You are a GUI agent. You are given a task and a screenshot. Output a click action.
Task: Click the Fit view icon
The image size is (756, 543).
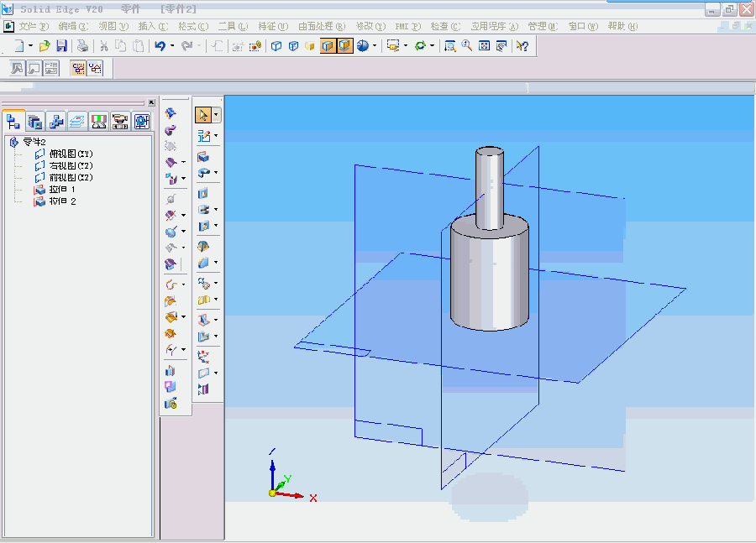[x=484, y=46]
